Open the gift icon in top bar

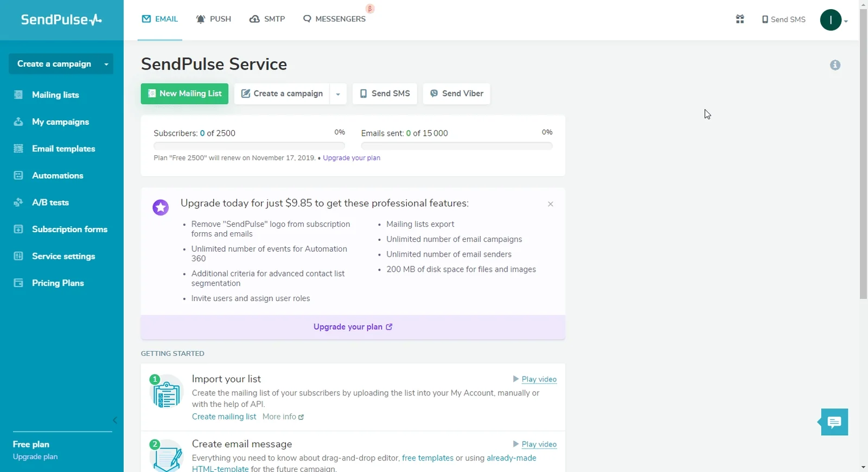coord(740,20)
